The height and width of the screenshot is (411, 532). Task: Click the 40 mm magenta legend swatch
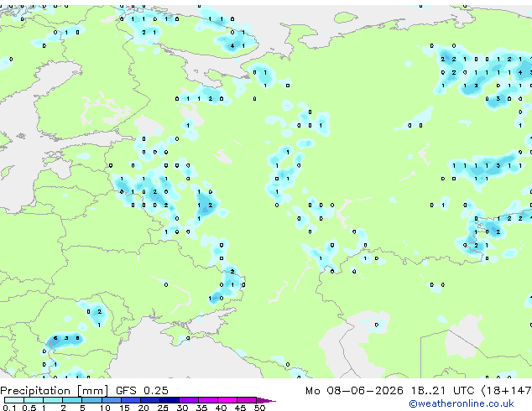coord(227,400)
